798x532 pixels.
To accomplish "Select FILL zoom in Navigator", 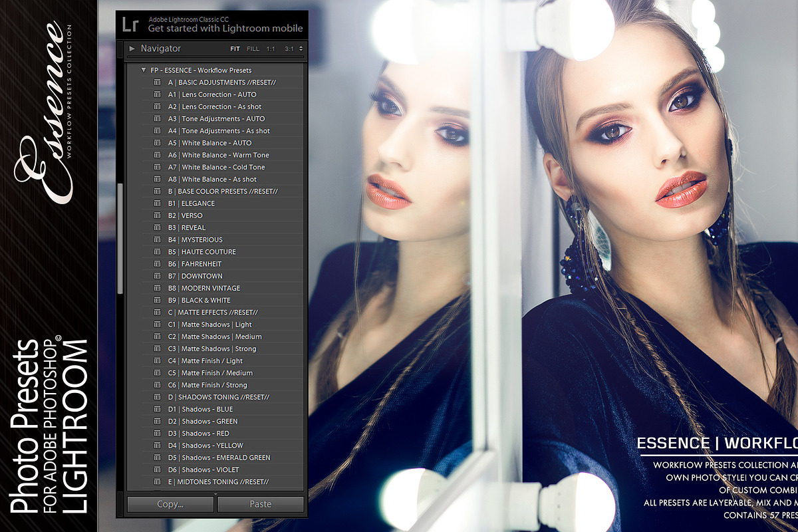I will [253, 49].
